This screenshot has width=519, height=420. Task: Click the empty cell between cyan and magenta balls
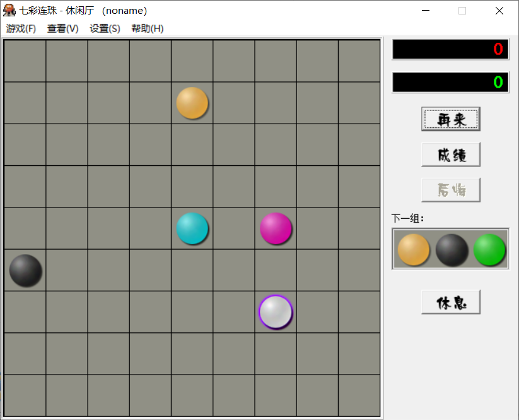(234, 228)
